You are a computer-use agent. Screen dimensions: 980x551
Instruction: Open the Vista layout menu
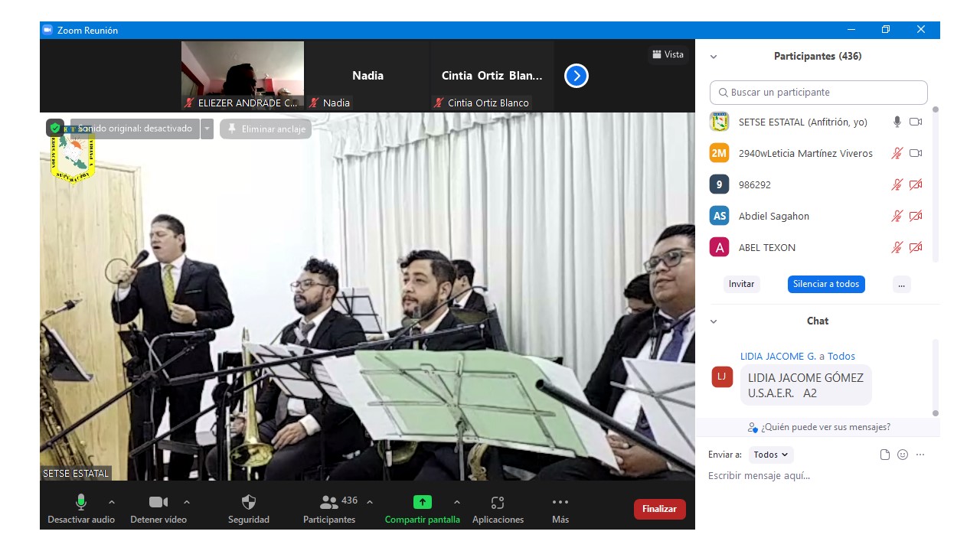pos(668,54)
